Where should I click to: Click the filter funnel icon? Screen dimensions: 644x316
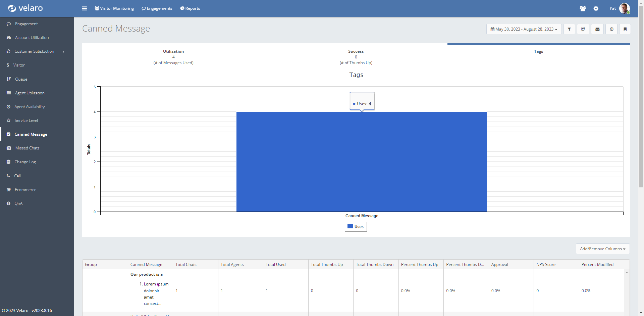tap(569, 29)
